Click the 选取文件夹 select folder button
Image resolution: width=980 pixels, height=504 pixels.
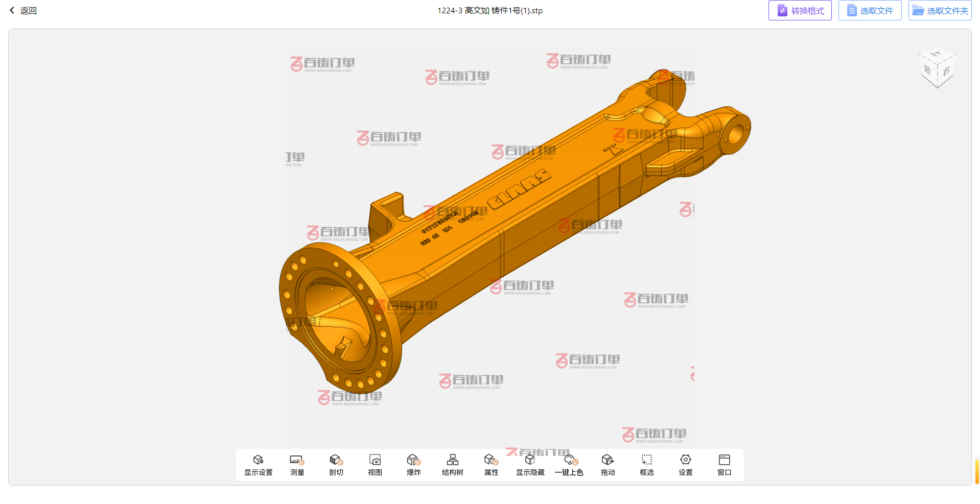click(940, 11)
